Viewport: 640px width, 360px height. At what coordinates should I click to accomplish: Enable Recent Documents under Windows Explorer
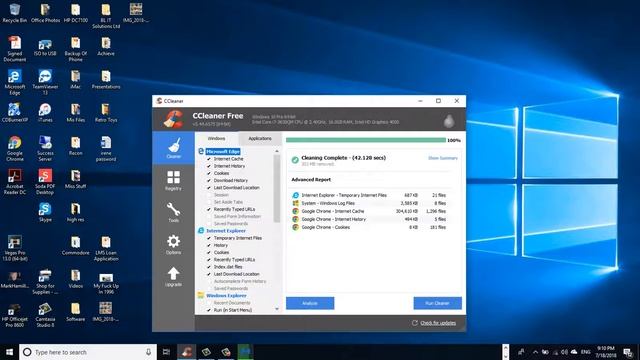click(209, 303)
